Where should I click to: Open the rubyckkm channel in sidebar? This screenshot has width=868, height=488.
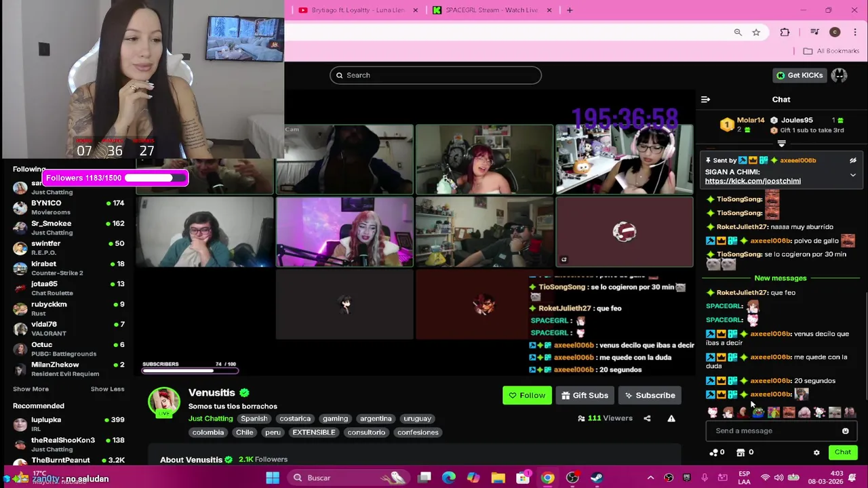[x=68, y=309]
